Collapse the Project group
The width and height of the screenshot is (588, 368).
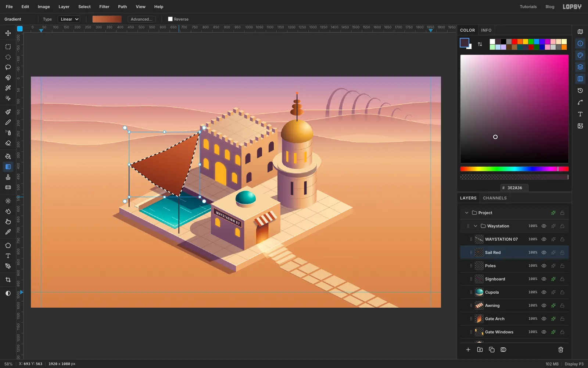tap(467, 213)
